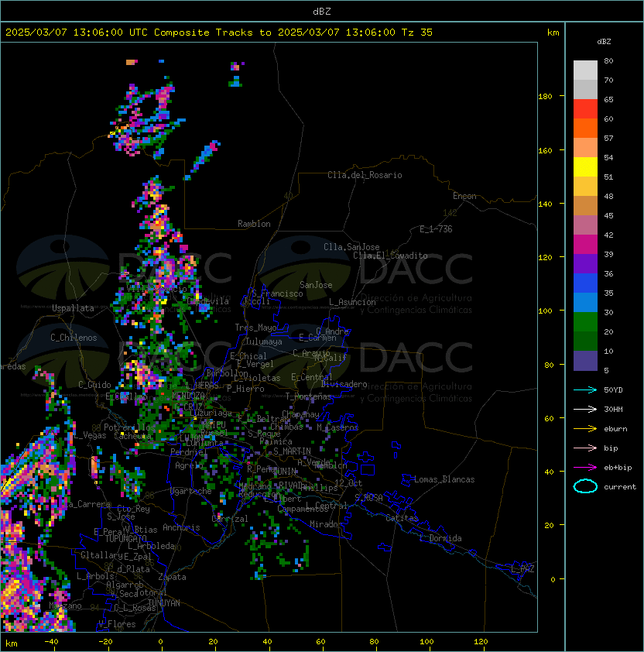Click the cyan 50YD arrow symbol
644x652 pixels.
point(585,389)
